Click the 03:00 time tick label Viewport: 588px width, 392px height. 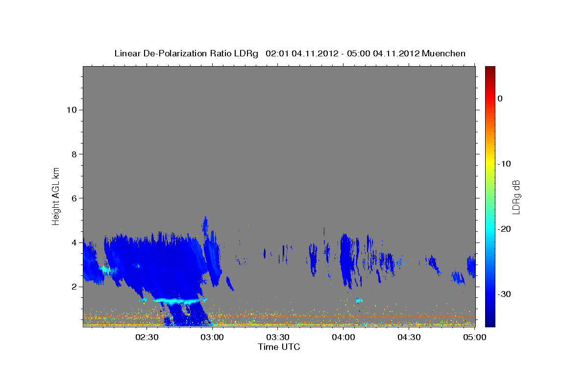(x=213, y=337)
